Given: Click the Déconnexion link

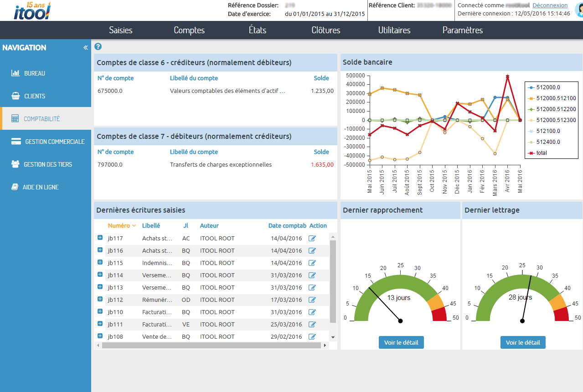Looking at the screenshot, I should pos(550,5).
